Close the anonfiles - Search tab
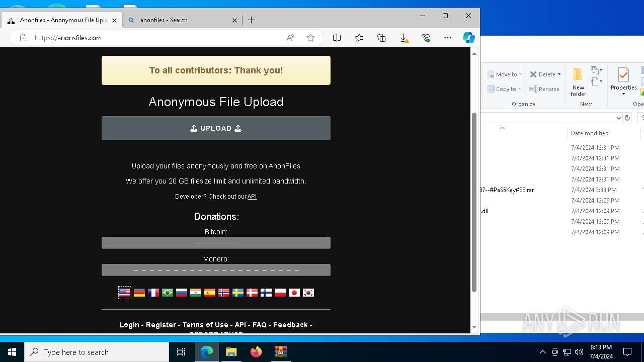 (234, 20)
